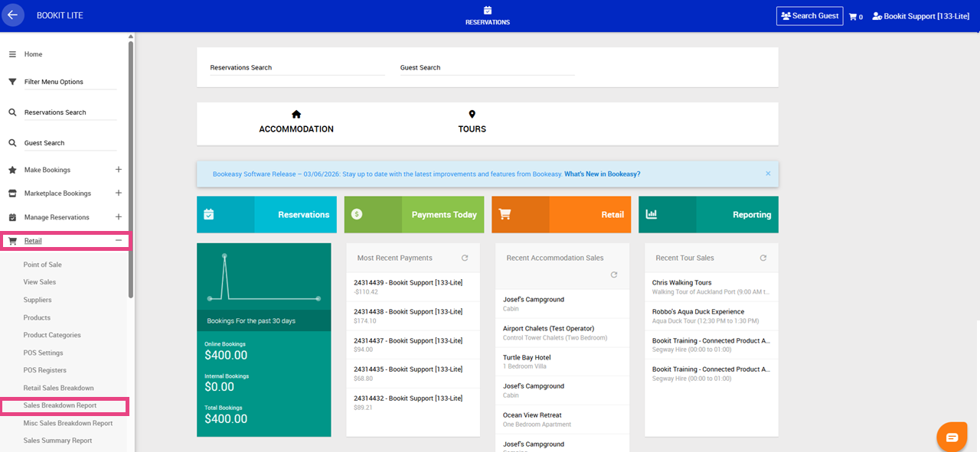Open Suppliers submenu item
The image size is (980, 452).
38,300
